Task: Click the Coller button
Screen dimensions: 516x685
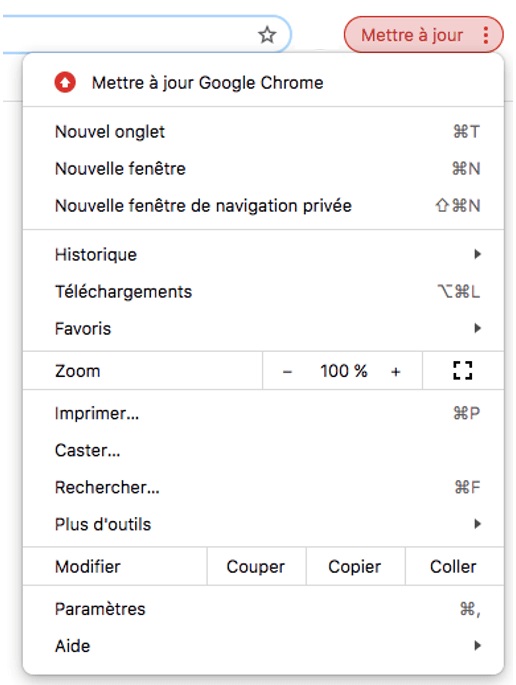Action: pyautogui.click(x=454, y=567)
